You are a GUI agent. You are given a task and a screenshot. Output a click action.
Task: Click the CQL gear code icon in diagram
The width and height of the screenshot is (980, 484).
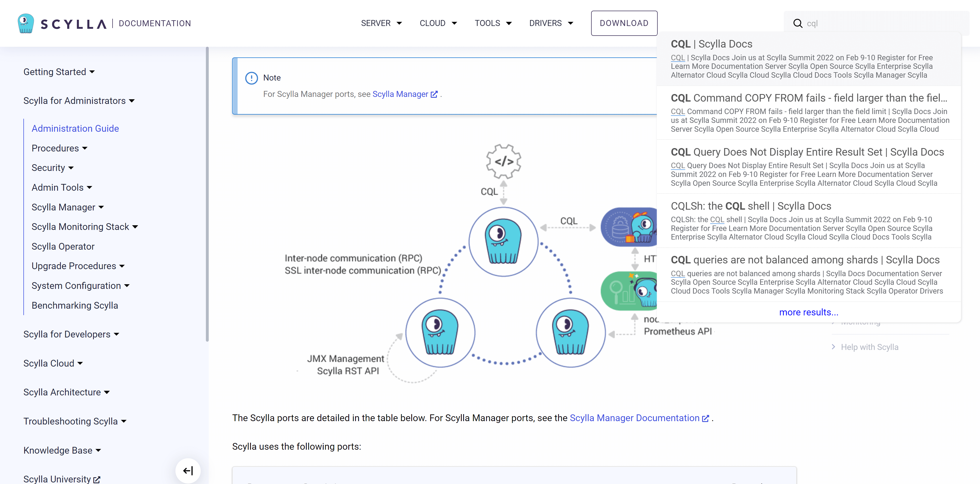(503, 161)
